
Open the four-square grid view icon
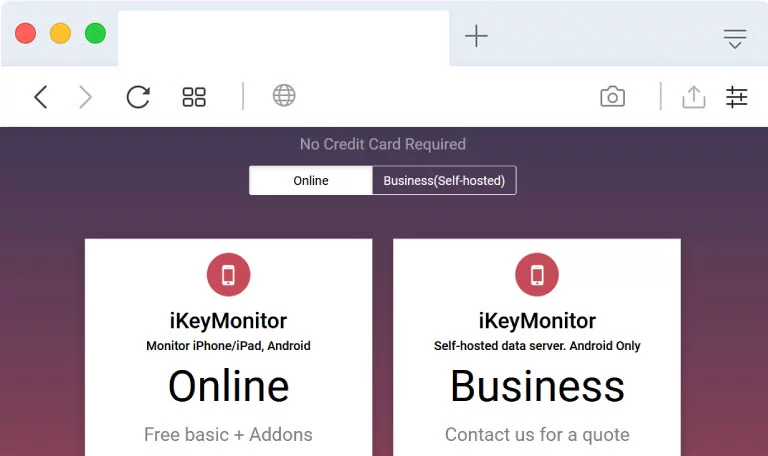click(194, 96)
